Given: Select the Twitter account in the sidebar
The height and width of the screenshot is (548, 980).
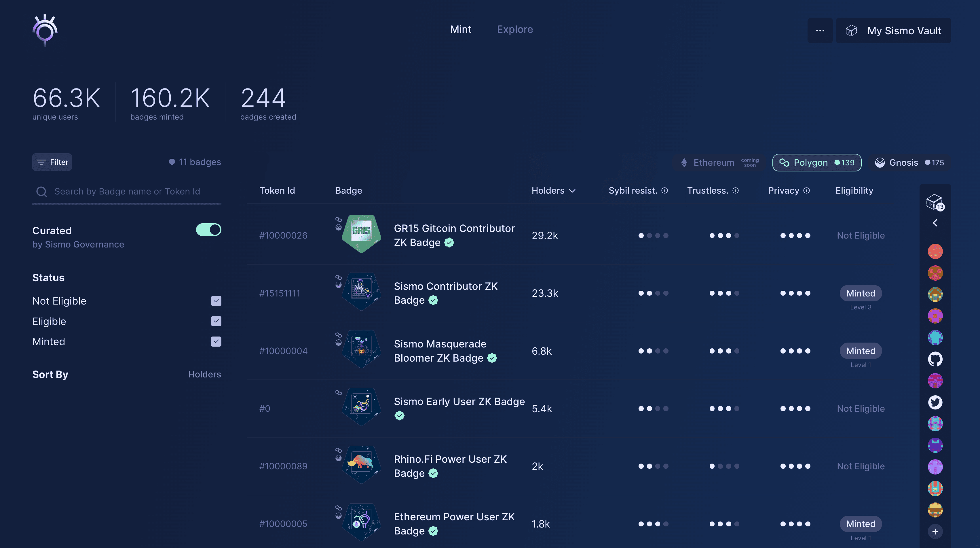Looking at the screenshot, I should (935, 402).
